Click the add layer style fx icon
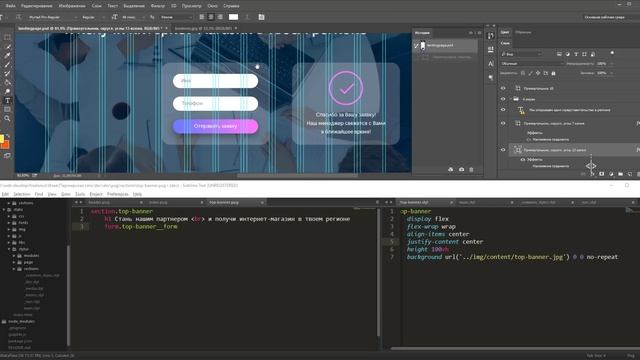Screen dimensions: 640x360 [592, 174]
